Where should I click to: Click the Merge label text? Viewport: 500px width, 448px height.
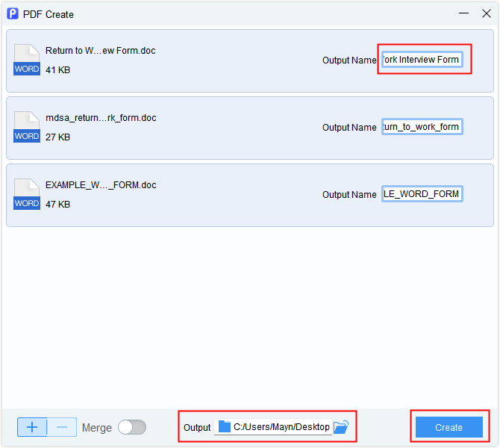(97, 428)
